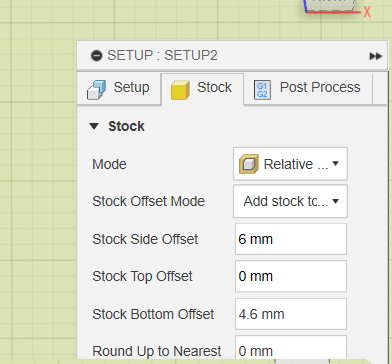Open the Mode dropdown arrow
Image resolution: width=392 pixels, height=364 pixels.
(x=336, y=163)
